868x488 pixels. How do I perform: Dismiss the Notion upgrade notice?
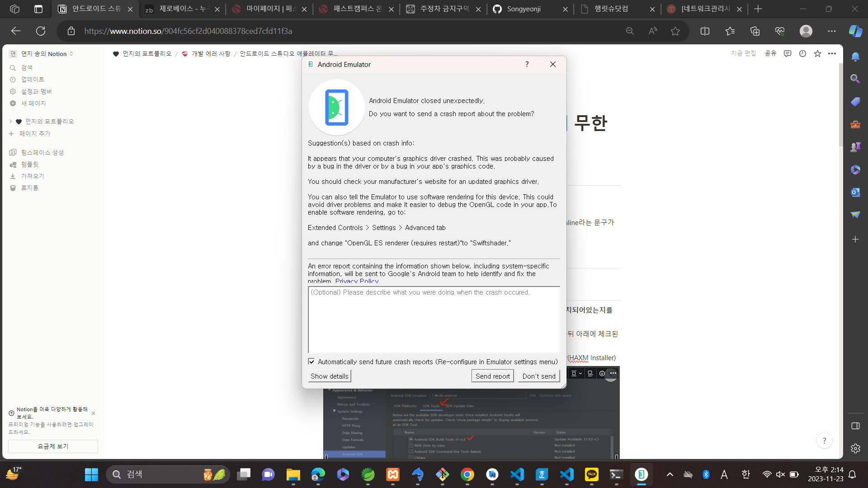pos(93,413)
